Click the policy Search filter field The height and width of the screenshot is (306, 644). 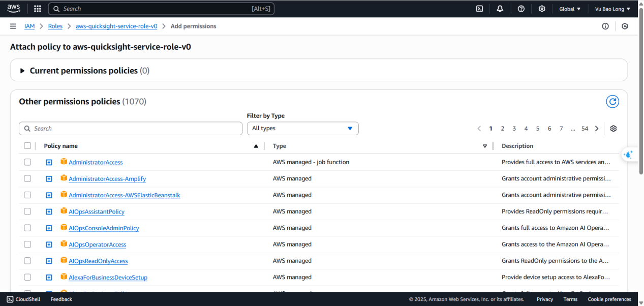[x=131, y=129]
